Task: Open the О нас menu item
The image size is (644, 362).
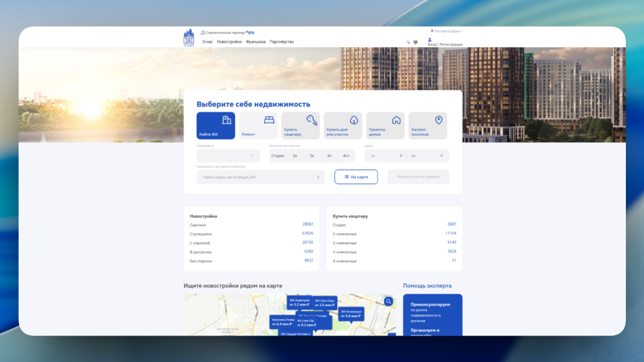Action: pos(207,42)
